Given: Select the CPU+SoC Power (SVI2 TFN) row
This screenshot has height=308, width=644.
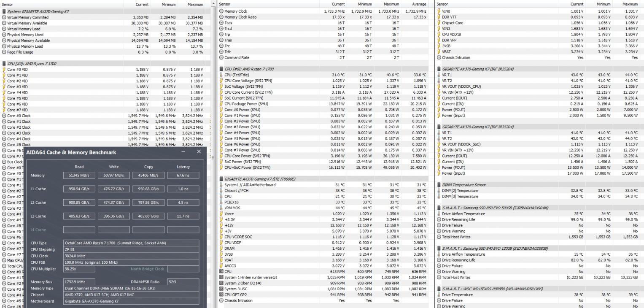Looking at the screenshot, I should [x=323, y=168].
